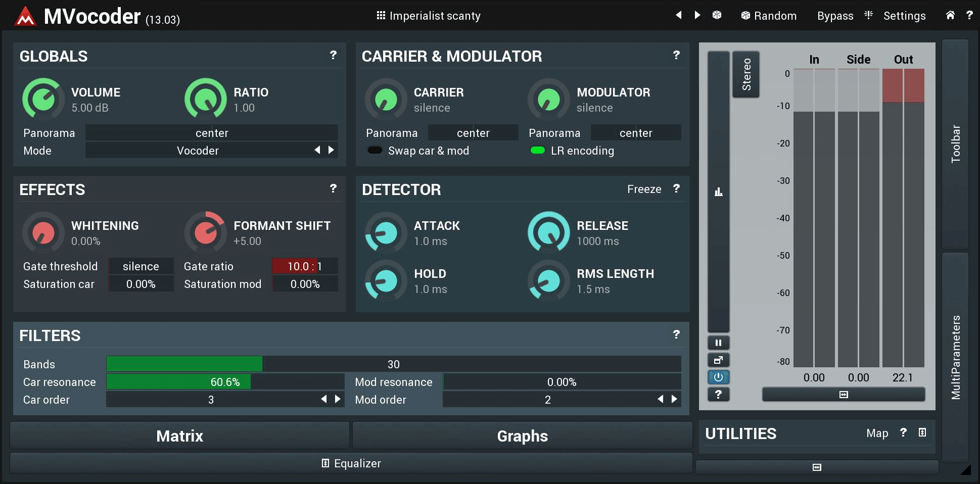Click the FORMANT SHIFT knob
The image size is (980, 484).
(206, 232)
